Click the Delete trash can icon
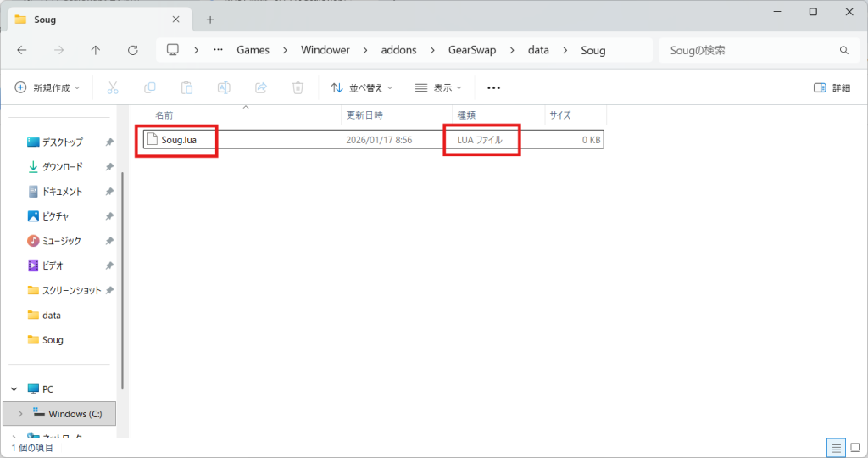This screenshot has width=868, height=458. (x=298, y=87)
